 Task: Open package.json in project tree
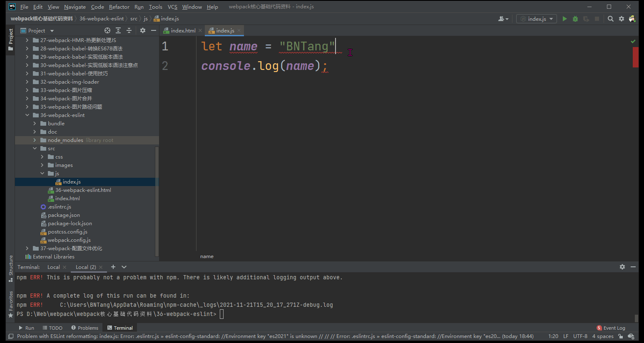point(64,215)
